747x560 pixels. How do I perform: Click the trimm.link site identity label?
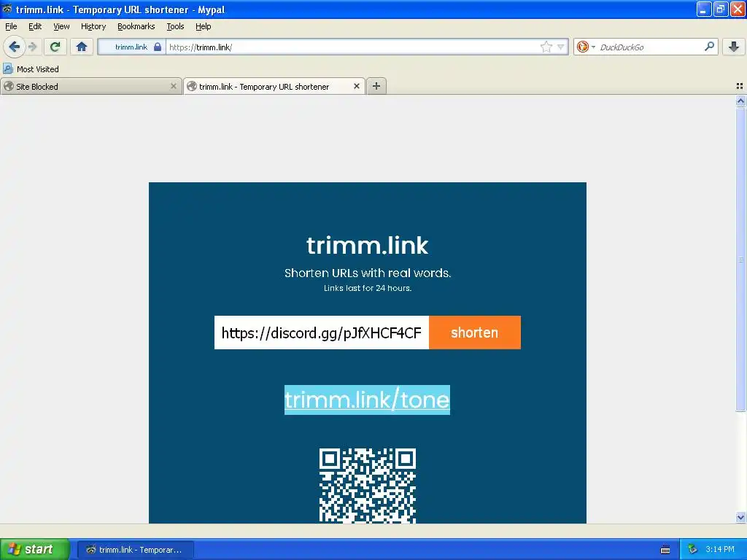(131, 47)
